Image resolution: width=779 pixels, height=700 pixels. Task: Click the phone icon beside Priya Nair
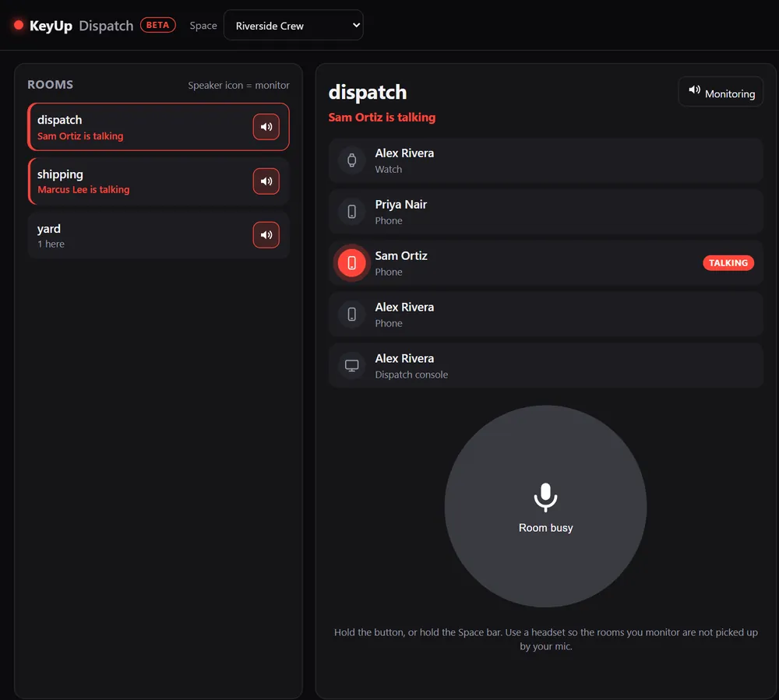click(x=352, y=212)
